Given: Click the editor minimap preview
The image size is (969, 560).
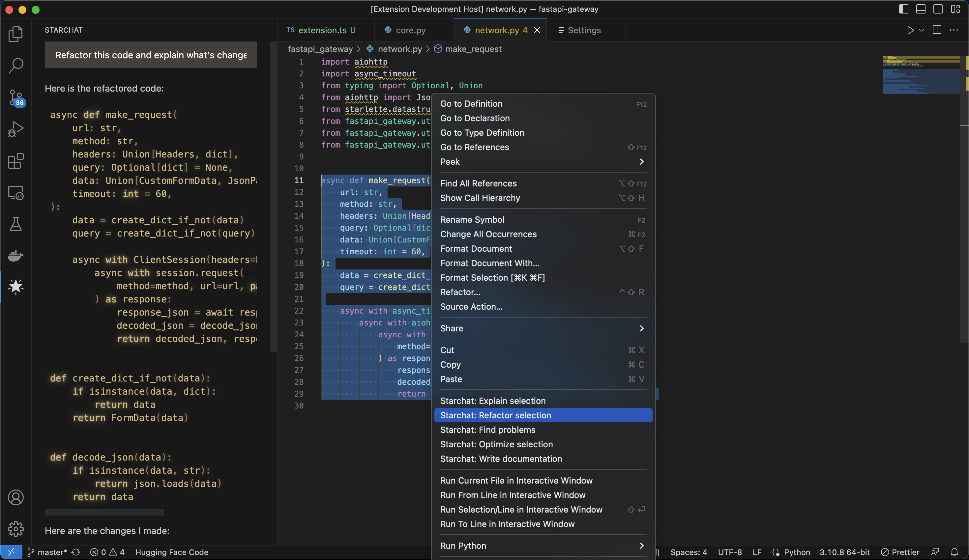Looking at the screenshot, I should [x=921, y=75].
